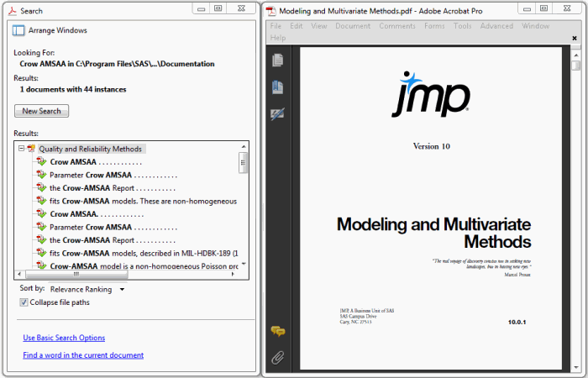Click Find a word in the current document
This screenshot has width=588, height=378.
(83, 354)
